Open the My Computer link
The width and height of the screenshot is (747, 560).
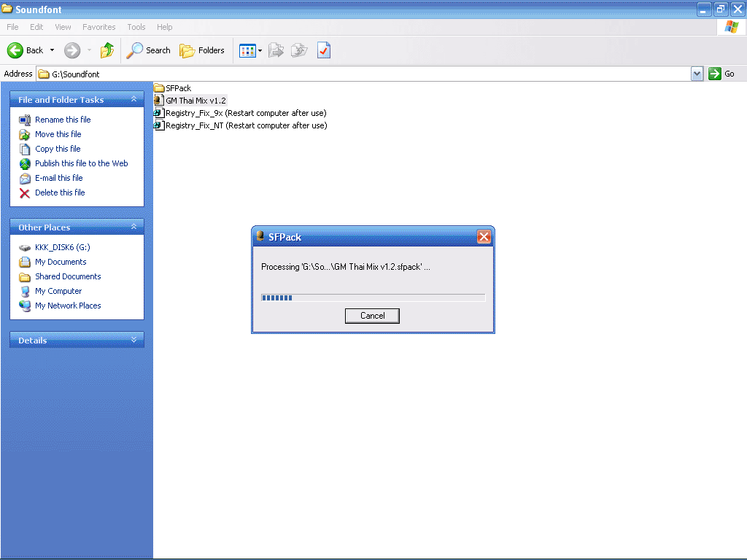[x=58, y=291]
